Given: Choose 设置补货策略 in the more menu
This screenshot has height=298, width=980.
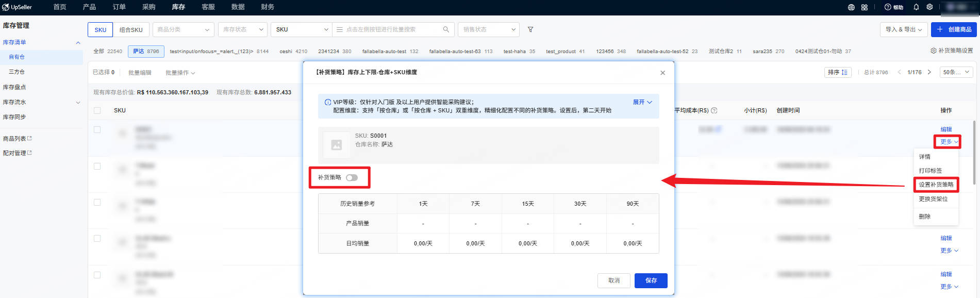Looking at the screenshot, I should point(936,185).
